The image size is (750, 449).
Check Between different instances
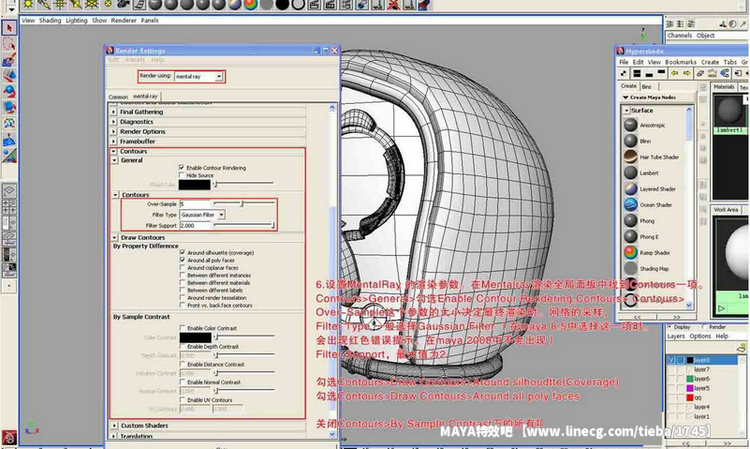182,275
